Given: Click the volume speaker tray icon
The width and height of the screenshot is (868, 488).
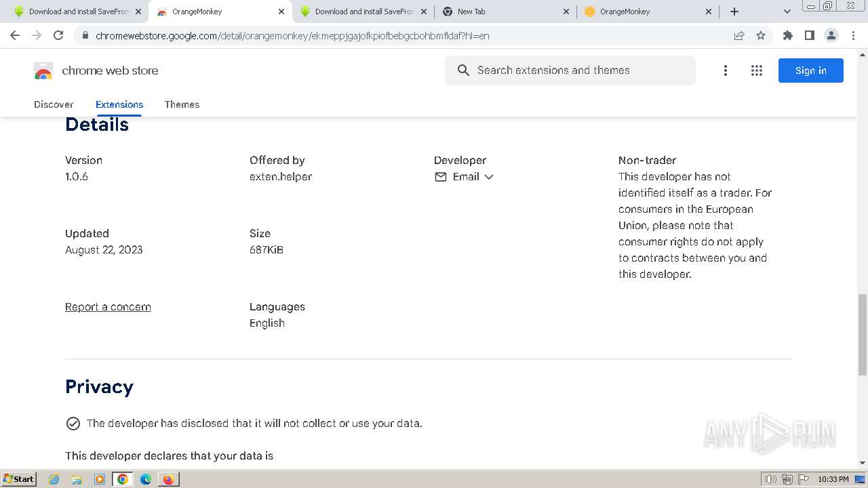Looking at the screenshot, I should pyautogui.click(x=770, y=479).
